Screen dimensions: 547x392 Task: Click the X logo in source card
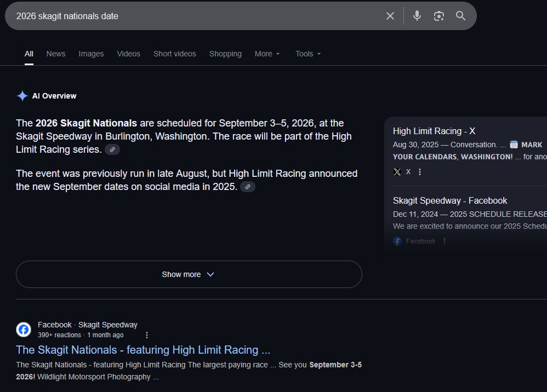tap(397, 172)
